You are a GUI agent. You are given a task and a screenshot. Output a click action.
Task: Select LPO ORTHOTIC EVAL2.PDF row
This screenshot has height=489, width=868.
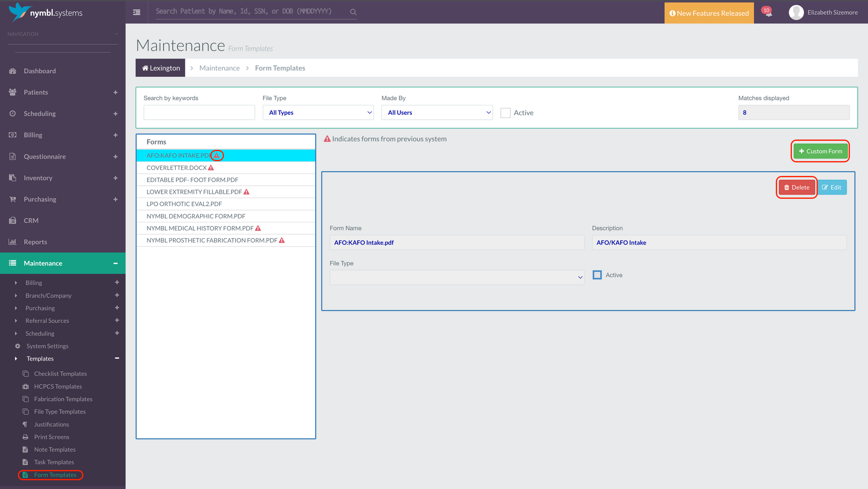pos(226,204)
